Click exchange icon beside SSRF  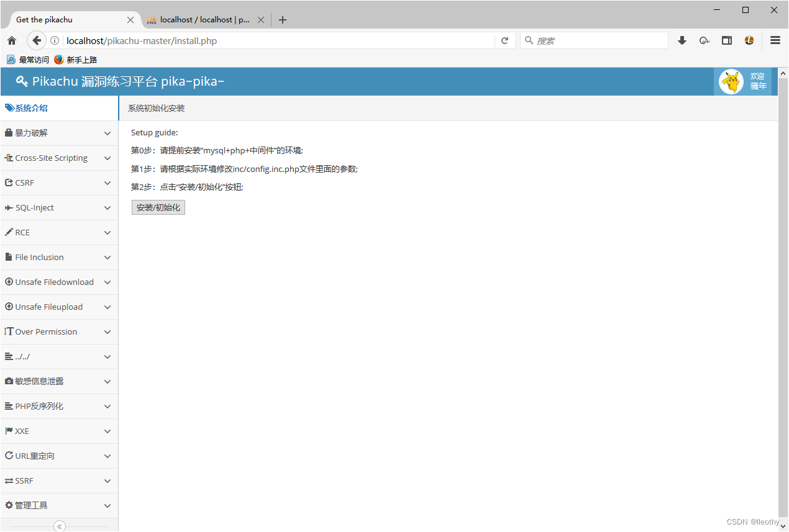(9, 480)
